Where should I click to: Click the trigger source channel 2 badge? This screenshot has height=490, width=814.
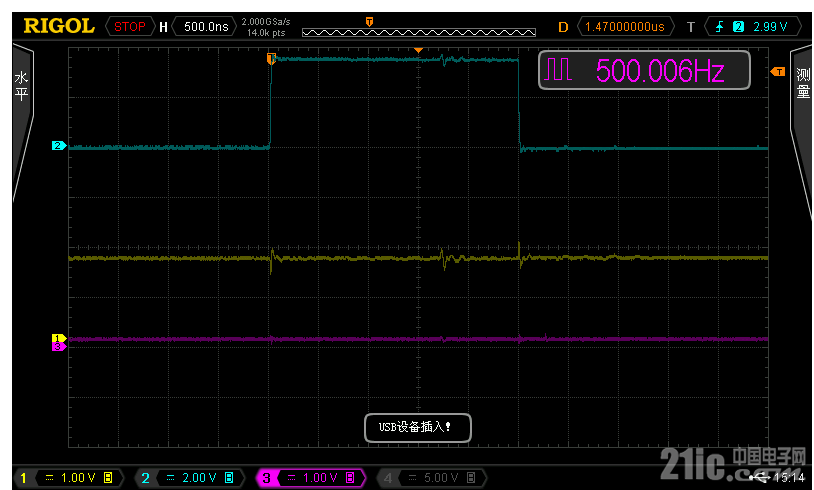tap(738, 26)
